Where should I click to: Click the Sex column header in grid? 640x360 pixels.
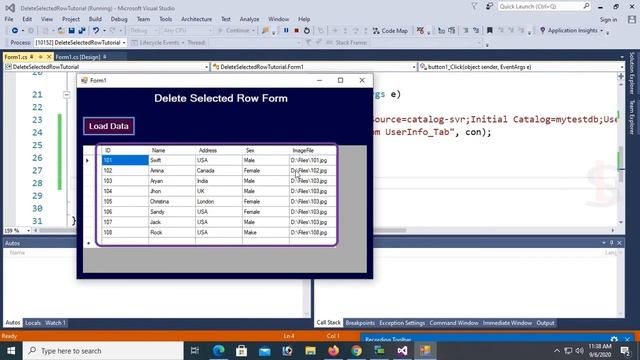tap(266, 150)
